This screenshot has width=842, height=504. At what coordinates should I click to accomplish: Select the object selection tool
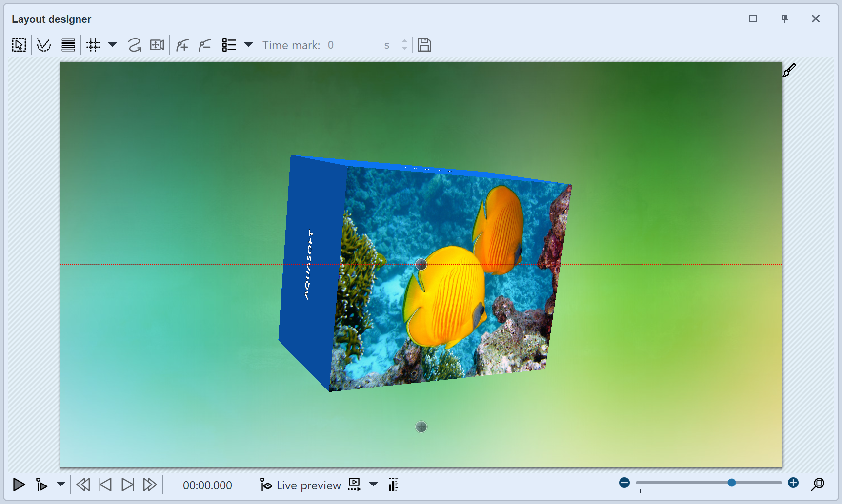[19, 44]
